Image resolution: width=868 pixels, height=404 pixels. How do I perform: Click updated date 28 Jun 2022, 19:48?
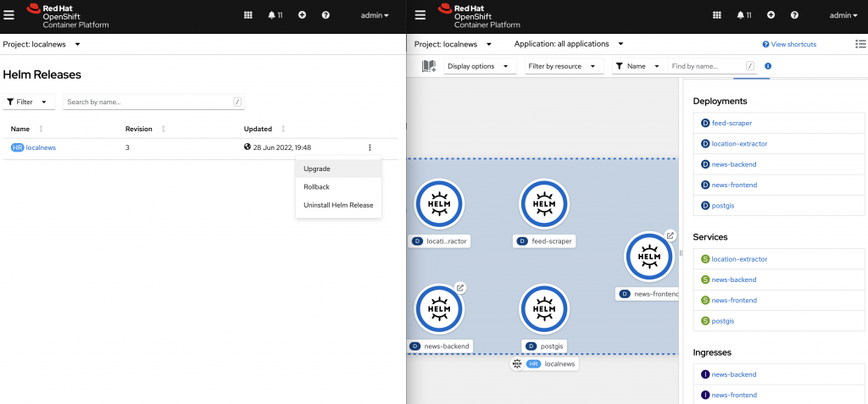[281, 147]
